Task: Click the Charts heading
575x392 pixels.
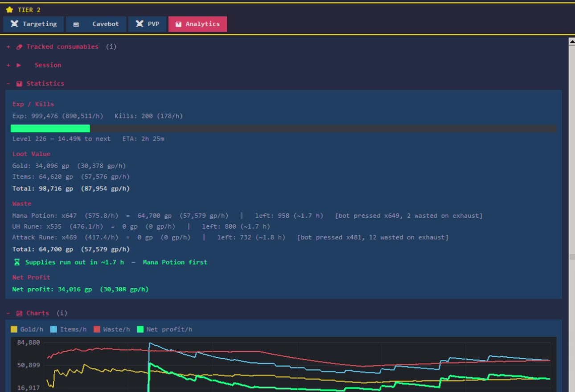Action: tap(38, 313)
